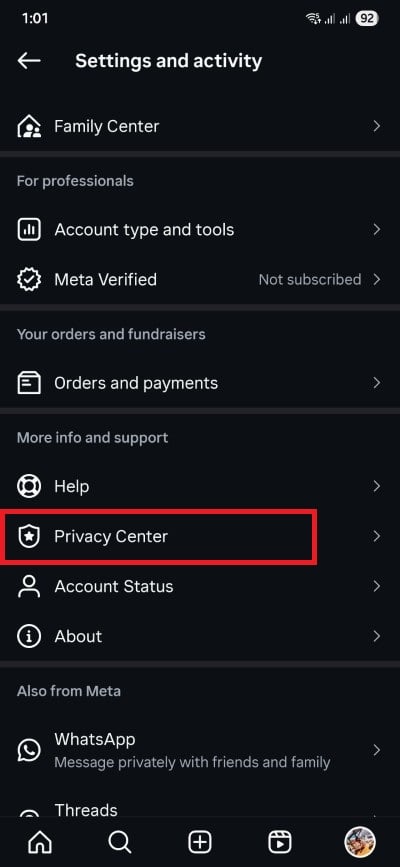Tap the Privacy Center shield icon
This screenshot has width=400, height=867.
[29, 536]
